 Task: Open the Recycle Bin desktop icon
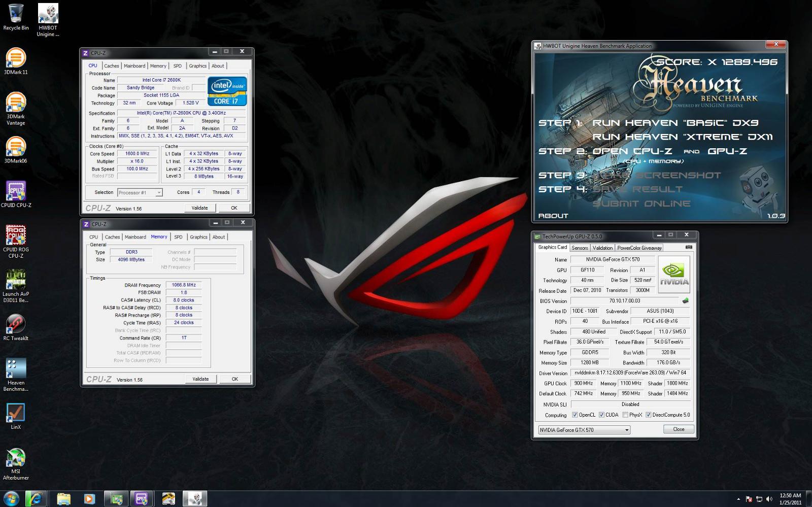[16, 17]
